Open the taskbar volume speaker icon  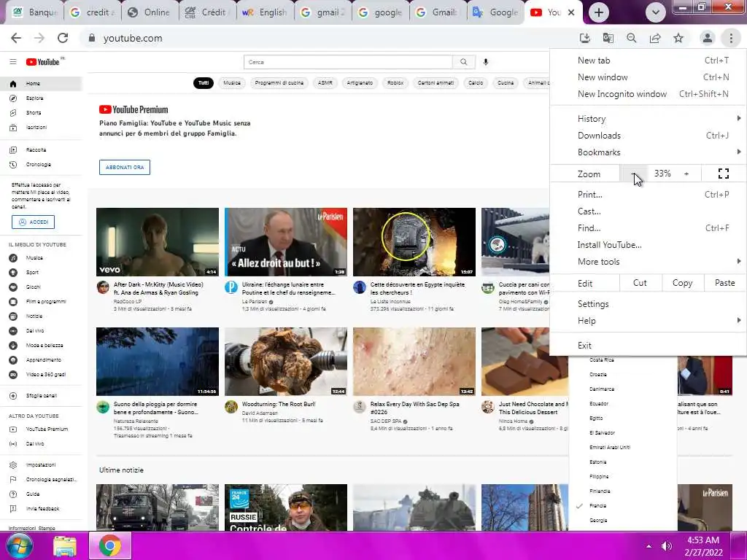tap(667, 546)
